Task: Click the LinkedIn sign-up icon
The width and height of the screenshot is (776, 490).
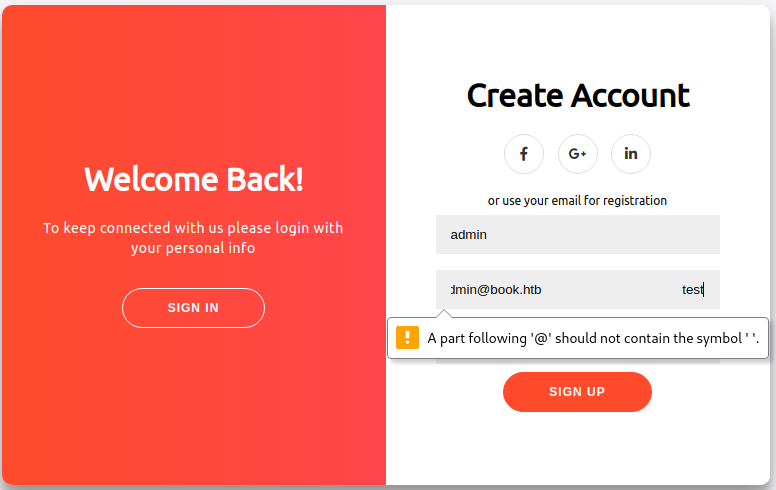Action: click(x=631, y=154)
